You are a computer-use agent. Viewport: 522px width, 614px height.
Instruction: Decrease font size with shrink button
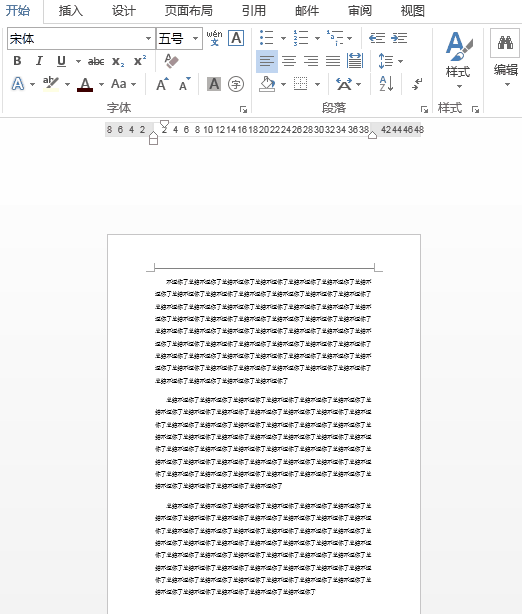184,84
